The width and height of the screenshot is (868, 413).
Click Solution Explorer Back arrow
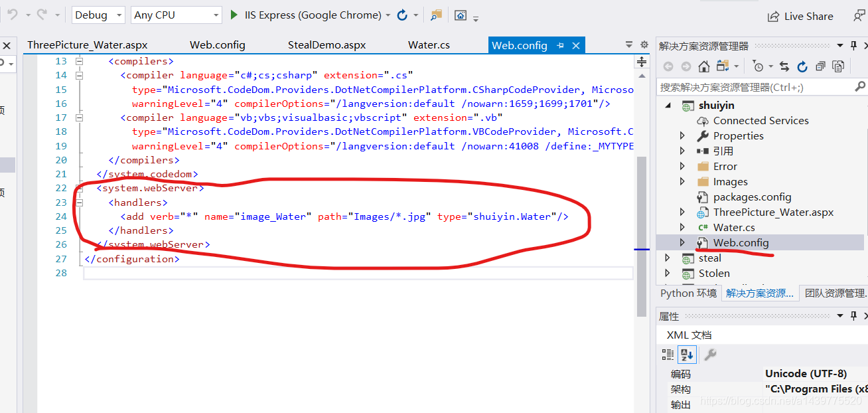coord(668,66)
